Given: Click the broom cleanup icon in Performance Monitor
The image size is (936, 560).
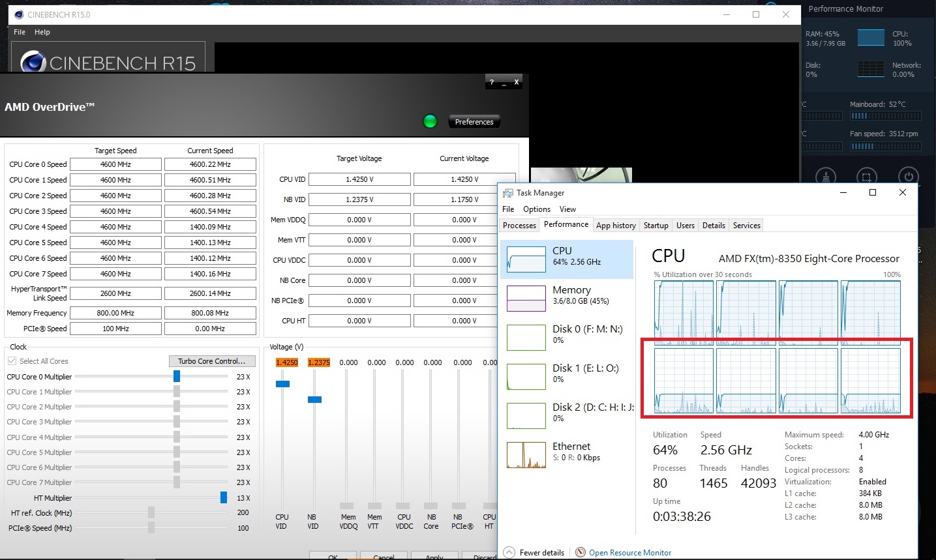Looking at the screenshot, I should point(826,177).
